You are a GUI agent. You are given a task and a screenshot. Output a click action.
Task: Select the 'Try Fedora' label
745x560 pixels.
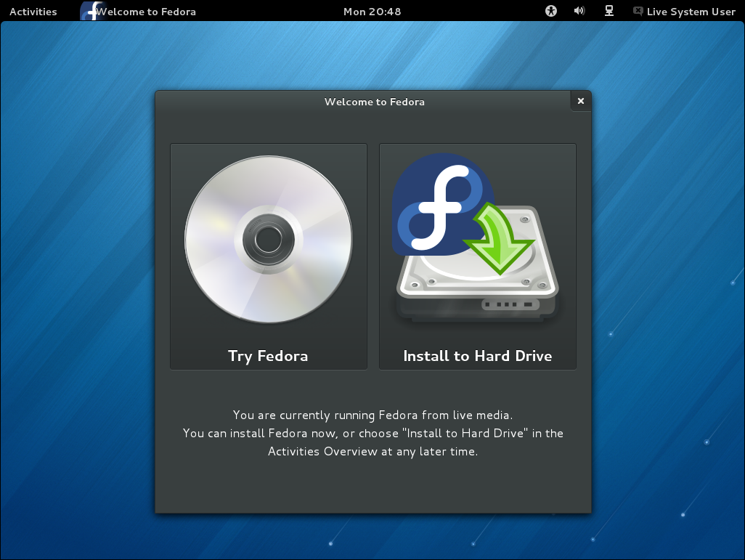tap(268, 356)
